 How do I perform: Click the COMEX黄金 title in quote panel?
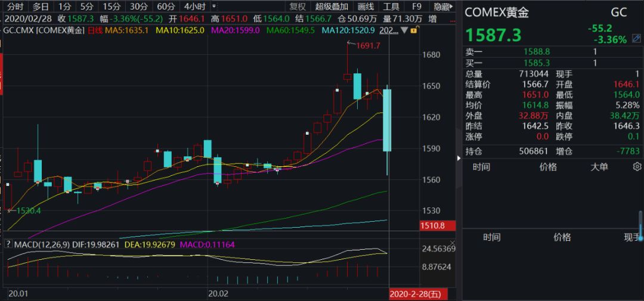pyautogui.click(x=497, y=13)
